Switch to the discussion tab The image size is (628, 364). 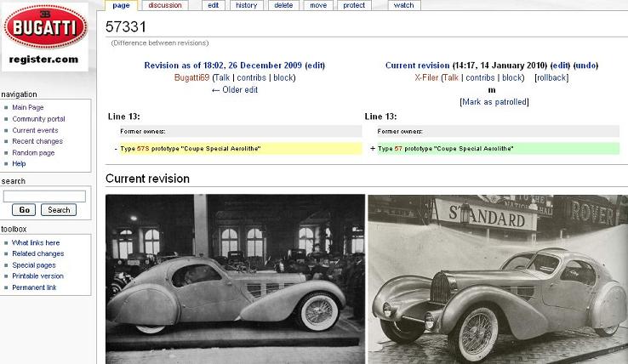coord(164,5)
